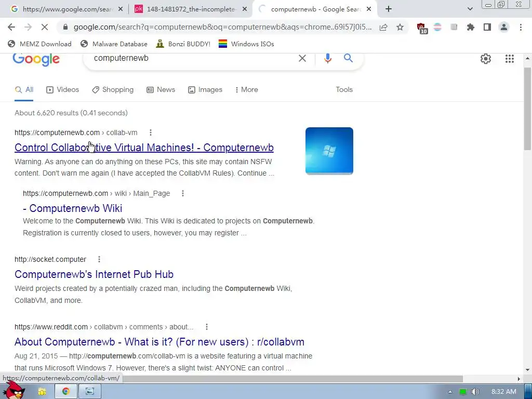Switch to Videos results
The height and width of the screenshot is (399, 532).
63,90
